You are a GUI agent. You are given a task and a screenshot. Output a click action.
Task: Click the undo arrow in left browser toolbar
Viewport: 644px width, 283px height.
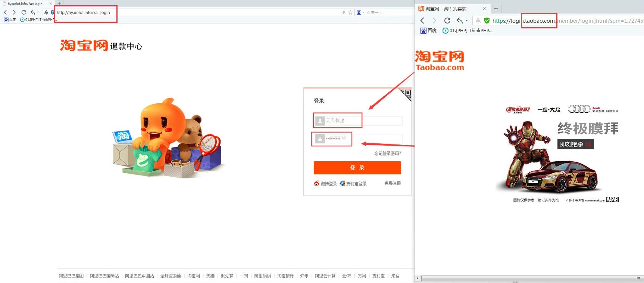coord(32,12)
